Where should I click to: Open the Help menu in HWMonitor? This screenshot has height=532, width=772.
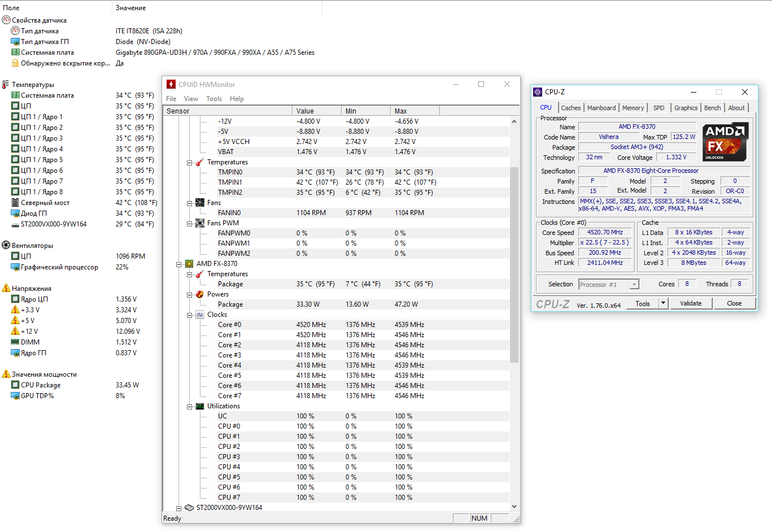click(237, 99)
